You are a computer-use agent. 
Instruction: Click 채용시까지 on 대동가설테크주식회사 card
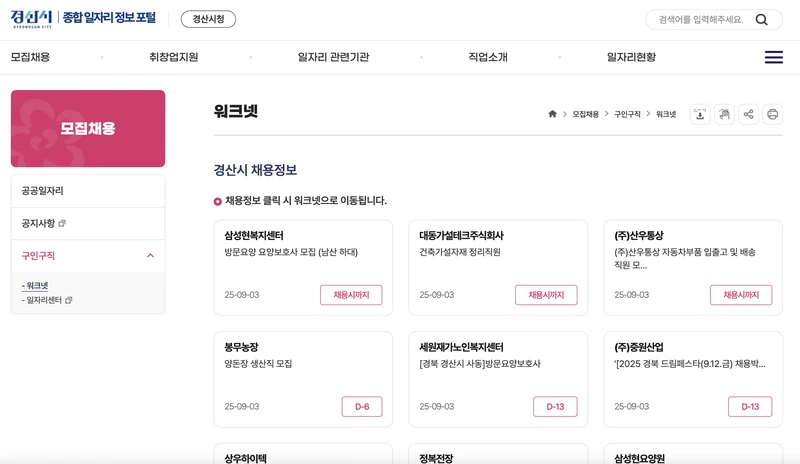coord(546,295)
